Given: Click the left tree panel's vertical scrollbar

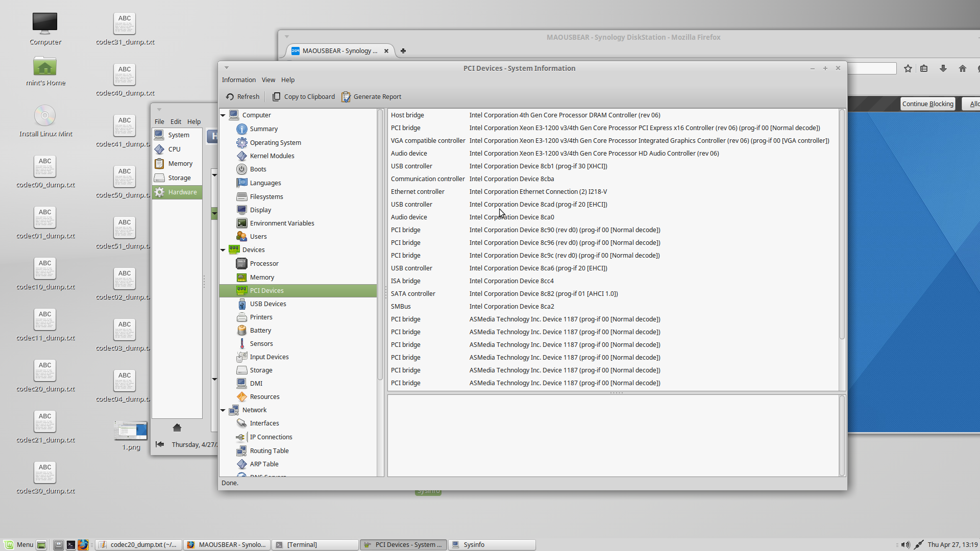Looking at the screenshot, I should click(x=380, y=245).
